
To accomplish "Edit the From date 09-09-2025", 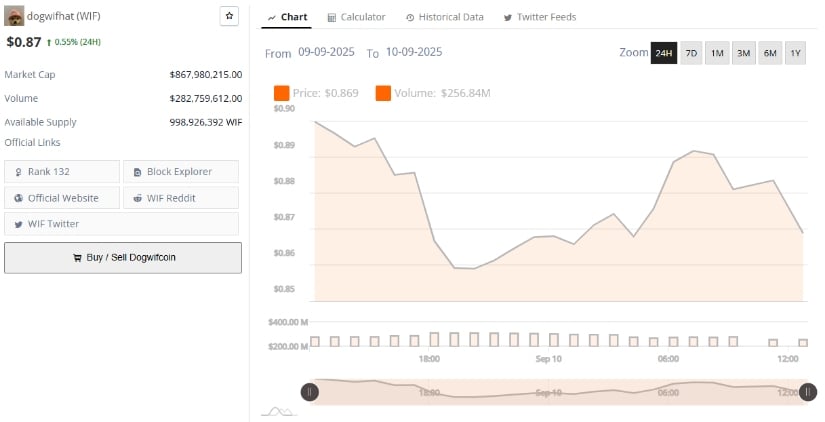I will 326,52.
